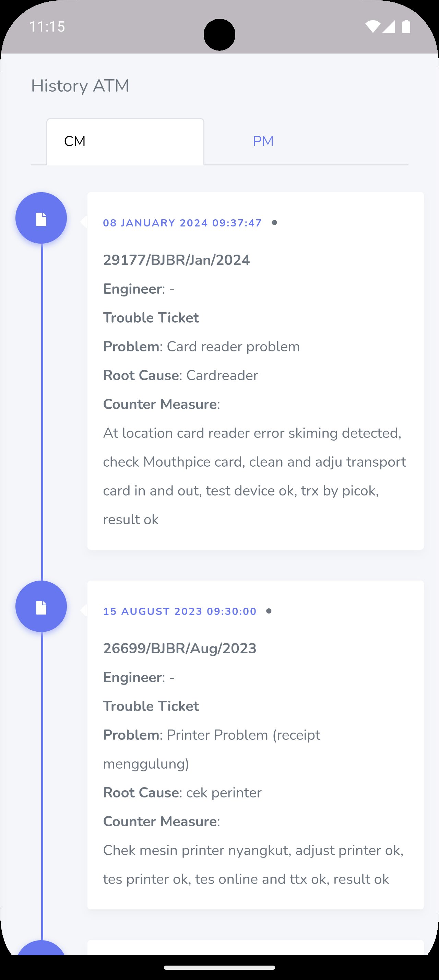The image size is (439, 980).
Task: Tap the home gesture bar at bottom
Action: tap(219, 967)
